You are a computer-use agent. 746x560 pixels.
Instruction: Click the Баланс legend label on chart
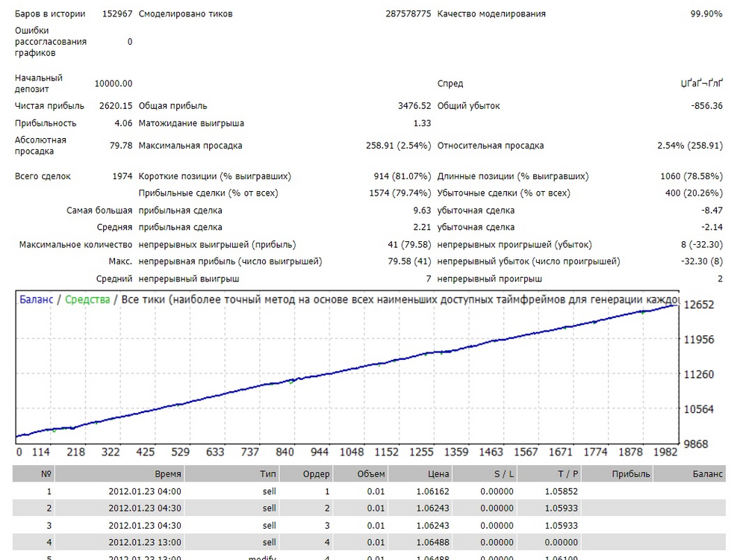click(36, 299)
